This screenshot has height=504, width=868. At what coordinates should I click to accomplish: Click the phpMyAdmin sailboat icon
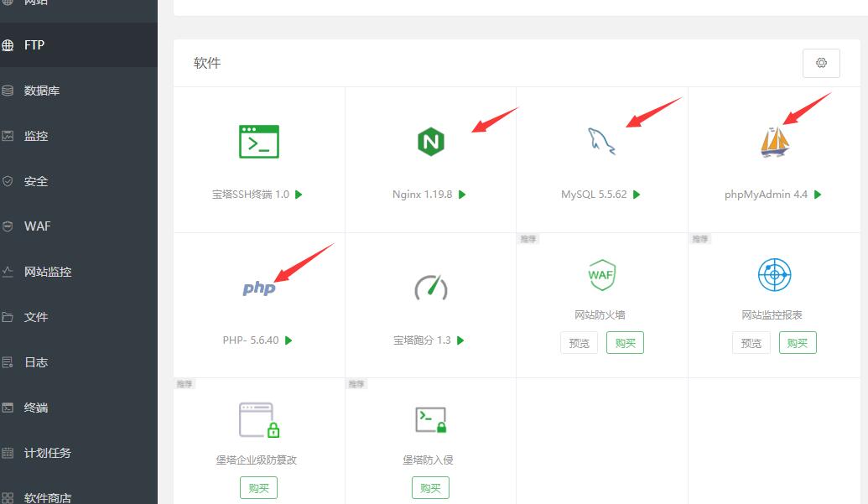click(x=774, y=142)
